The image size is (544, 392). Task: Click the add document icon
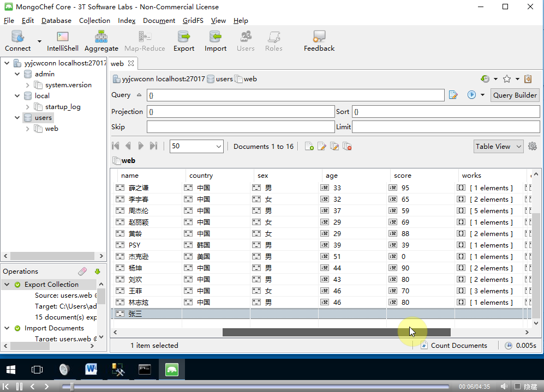click(309, 146)
